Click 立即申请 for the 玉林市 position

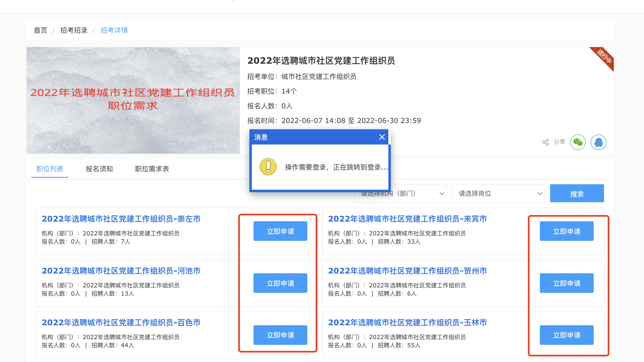click(x=566, y=335)
